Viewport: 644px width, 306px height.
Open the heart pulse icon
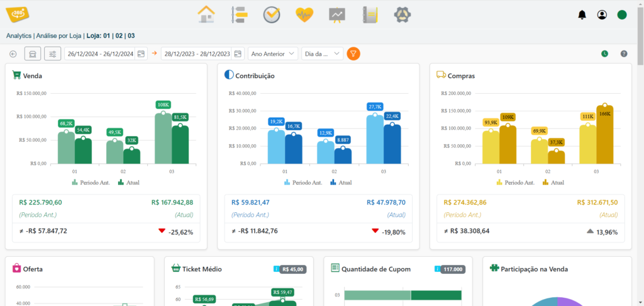tap(304, 15)
